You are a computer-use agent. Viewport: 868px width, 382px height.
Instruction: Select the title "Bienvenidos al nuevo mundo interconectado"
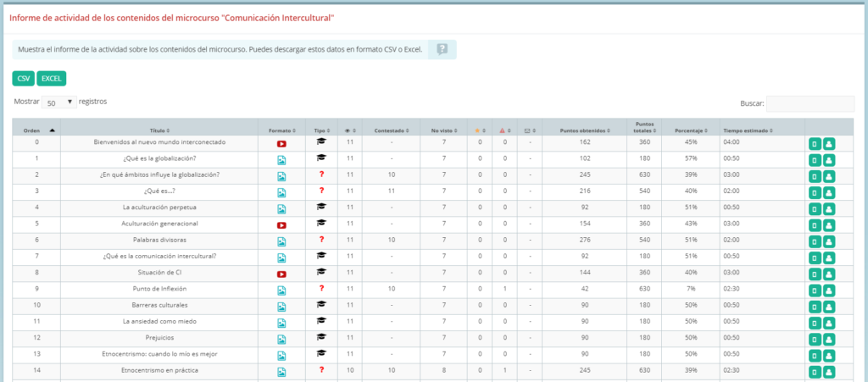click(x=160, y=142)
